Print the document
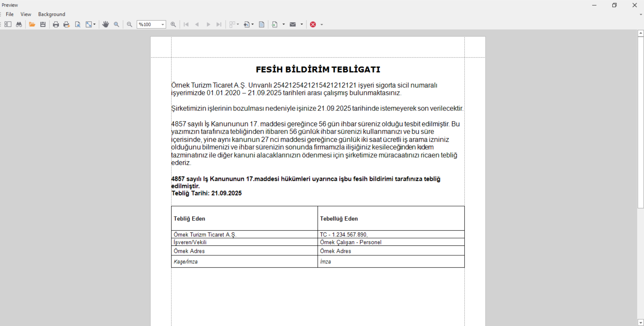 point(56,24)
